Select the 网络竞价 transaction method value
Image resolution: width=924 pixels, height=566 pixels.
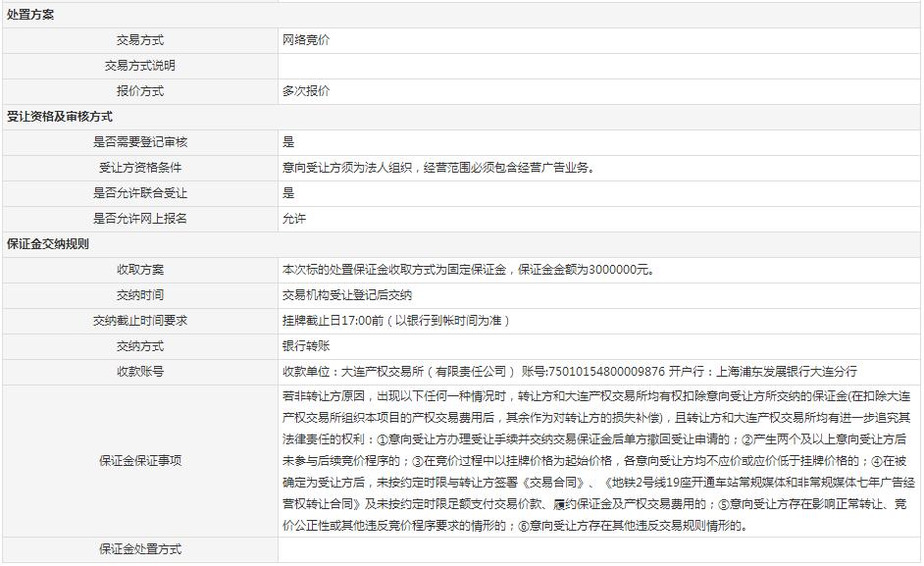click(306, 40)
